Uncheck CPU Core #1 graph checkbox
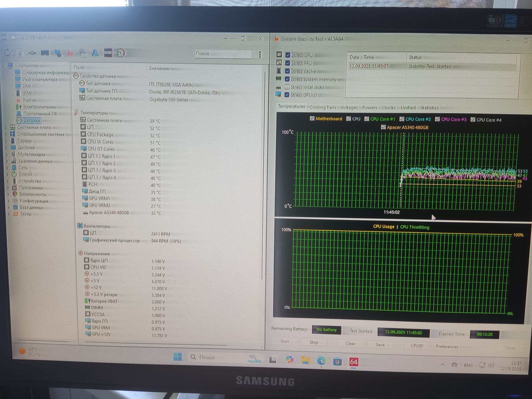532x399 pixels. click(367, 119)
